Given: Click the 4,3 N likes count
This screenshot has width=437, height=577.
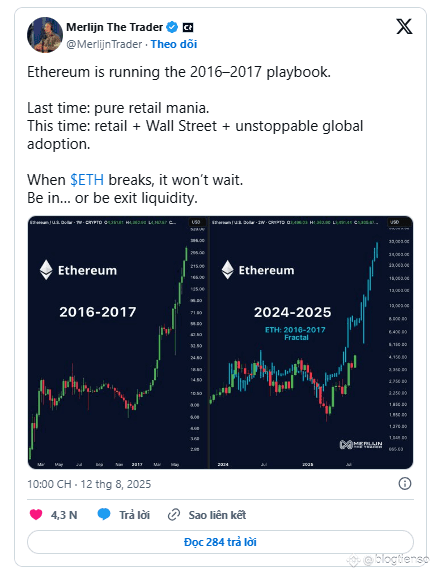Looking at the screenshot, I should click(64, 515).
